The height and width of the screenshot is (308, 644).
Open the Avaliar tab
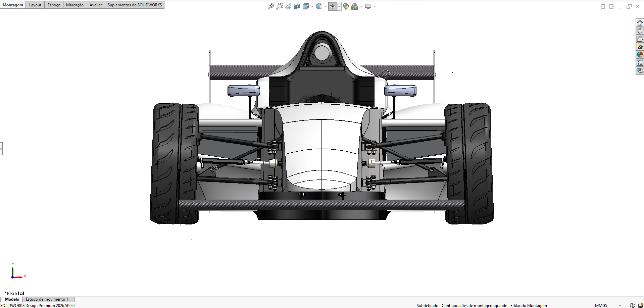click(x=96, y=5)
